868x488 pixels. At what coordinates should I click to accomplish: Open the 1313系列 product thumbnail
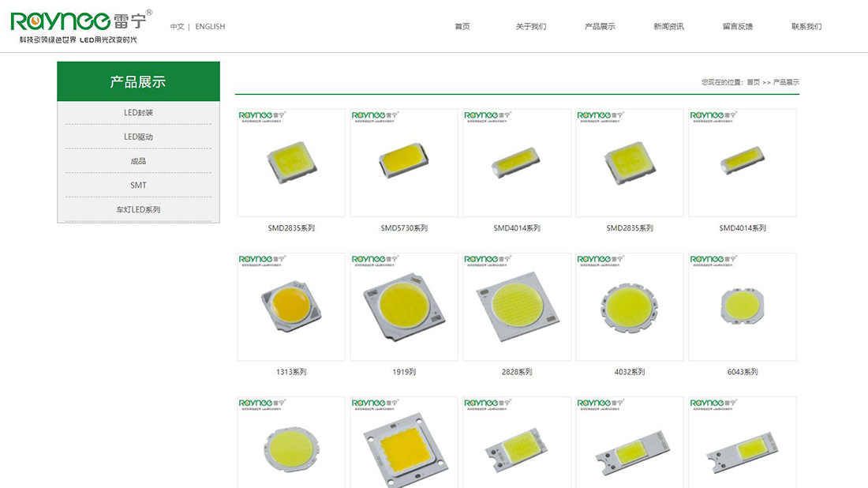point(291,307)
